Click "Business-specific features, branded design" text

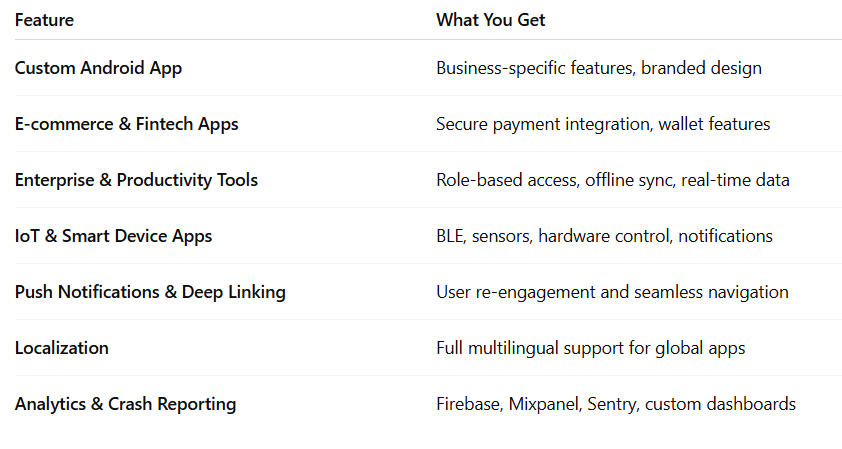click(x=598, y=68)
